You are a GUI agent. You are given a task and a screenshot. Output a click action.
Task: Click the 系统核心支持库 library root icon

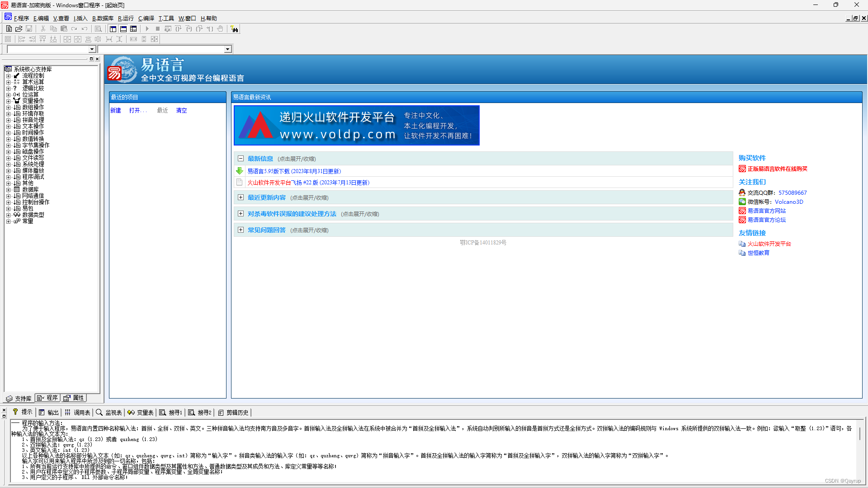click(x=8, y=69)
